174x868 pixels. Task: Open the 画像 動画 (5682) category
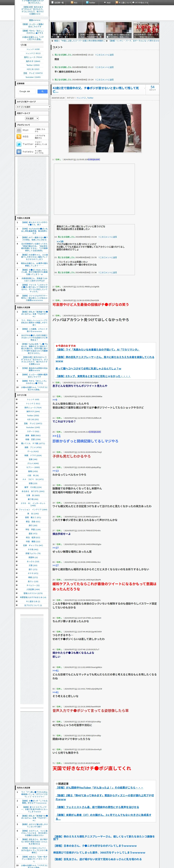[33, 435]
